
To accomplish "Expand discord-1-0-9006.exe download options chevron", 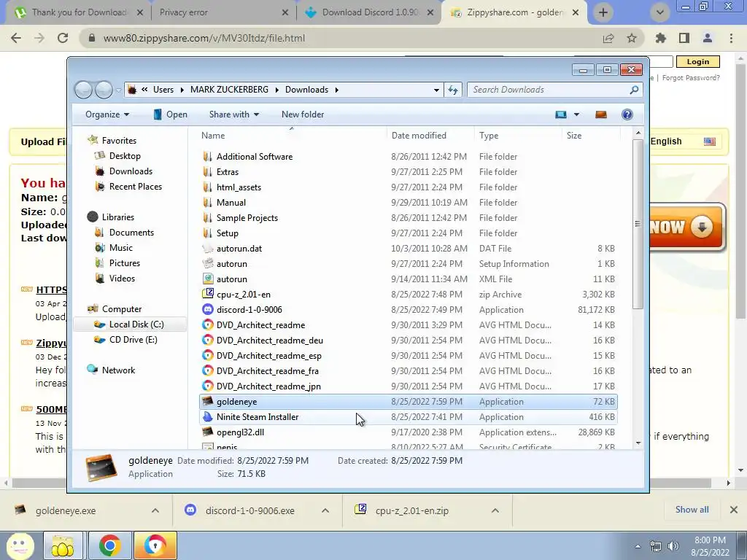I will pyautogui.click(x=325, y=510).
